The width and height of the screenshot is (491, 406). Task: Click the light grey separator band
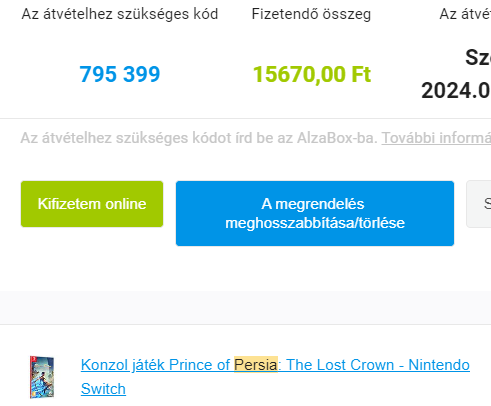pyautogui.click(x=245, y=307)
